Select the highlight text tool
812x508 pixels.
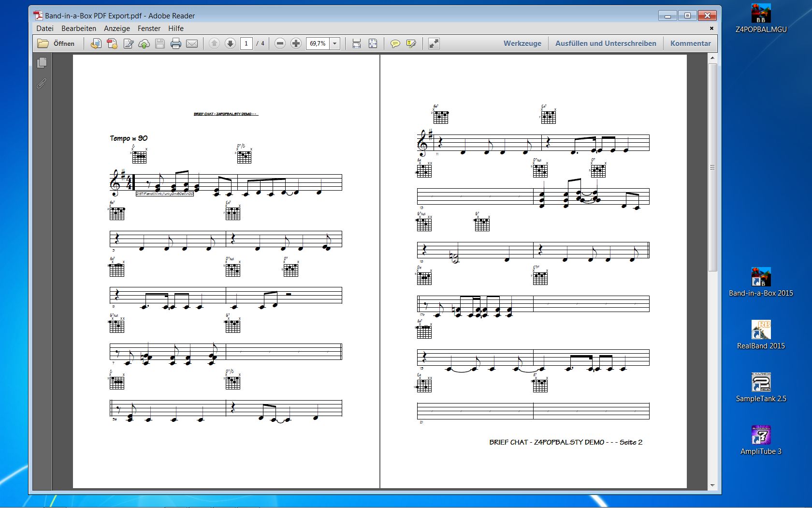pos(411,44)
